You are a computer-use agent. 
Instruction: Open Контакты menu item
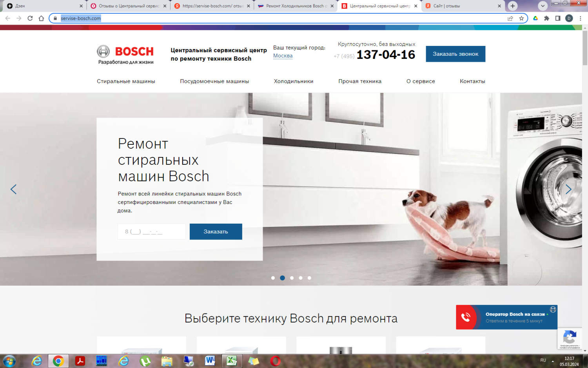coord(472,81)
